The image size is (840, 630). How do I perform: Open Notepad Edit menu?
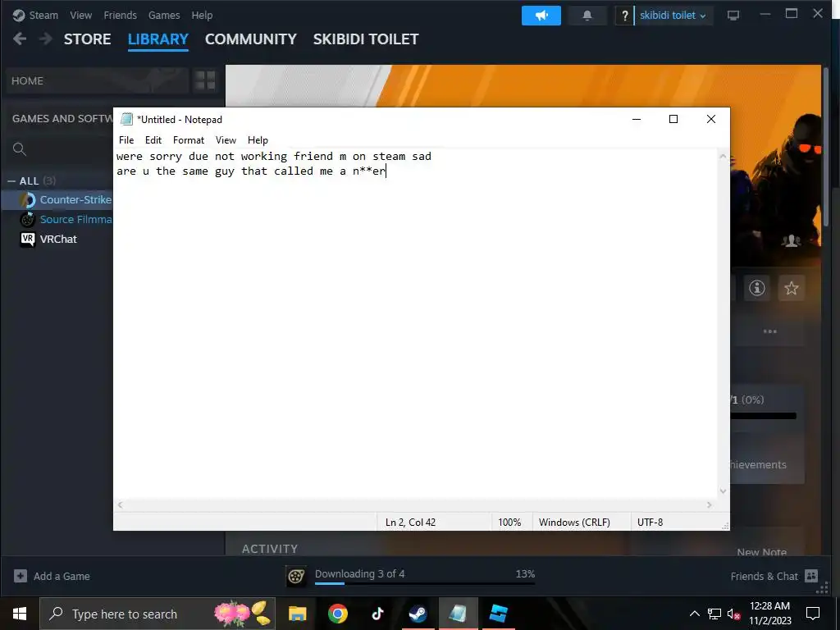tap(153, 139)
